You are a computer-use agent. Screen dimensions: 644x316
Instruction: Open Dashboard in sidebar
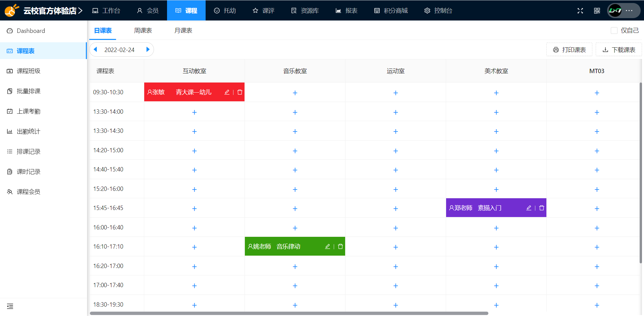point(43,31)
